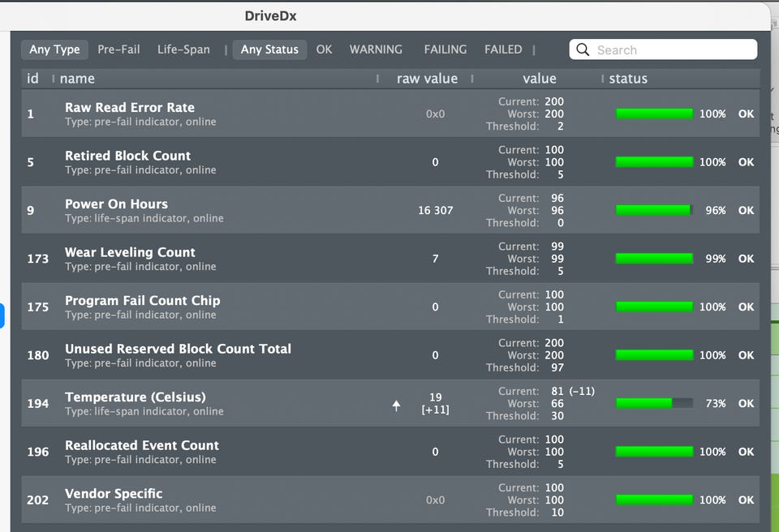
Task: Click Vendor Specific threshold value 10
Action: pos(557,512)
